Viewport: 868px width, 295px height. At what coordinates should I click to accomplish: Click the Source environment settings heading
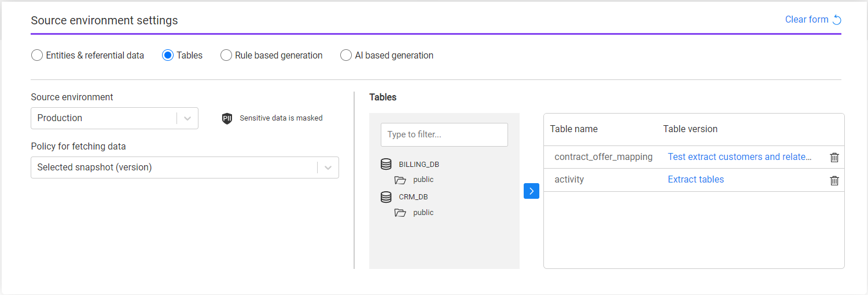[x=104, y=21]
